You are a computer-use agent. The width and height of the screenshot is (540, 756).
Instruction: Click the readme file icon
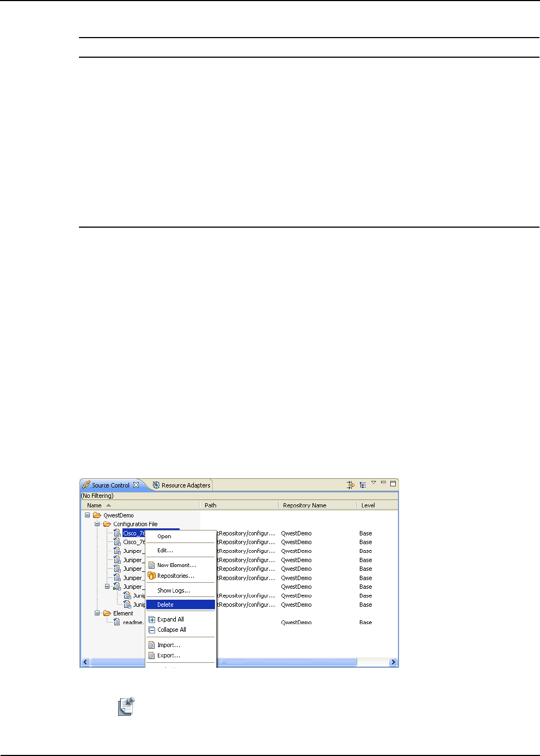[116, 622]
